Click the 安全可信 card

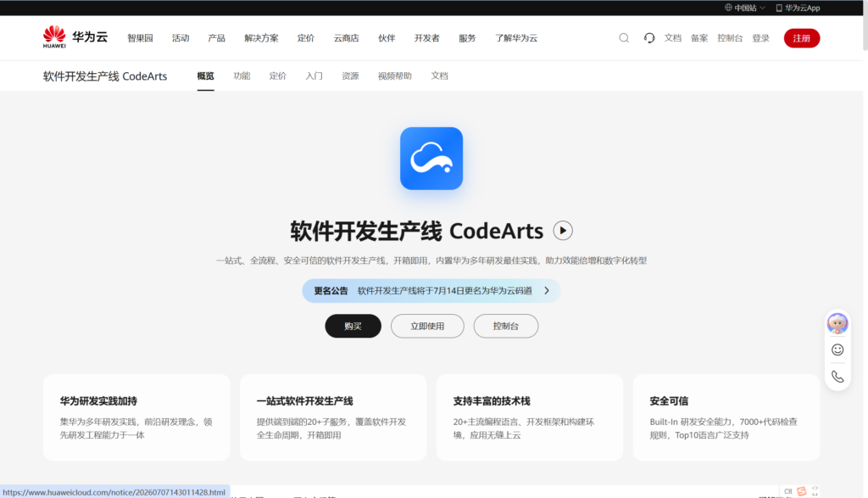tap(726, 417)
